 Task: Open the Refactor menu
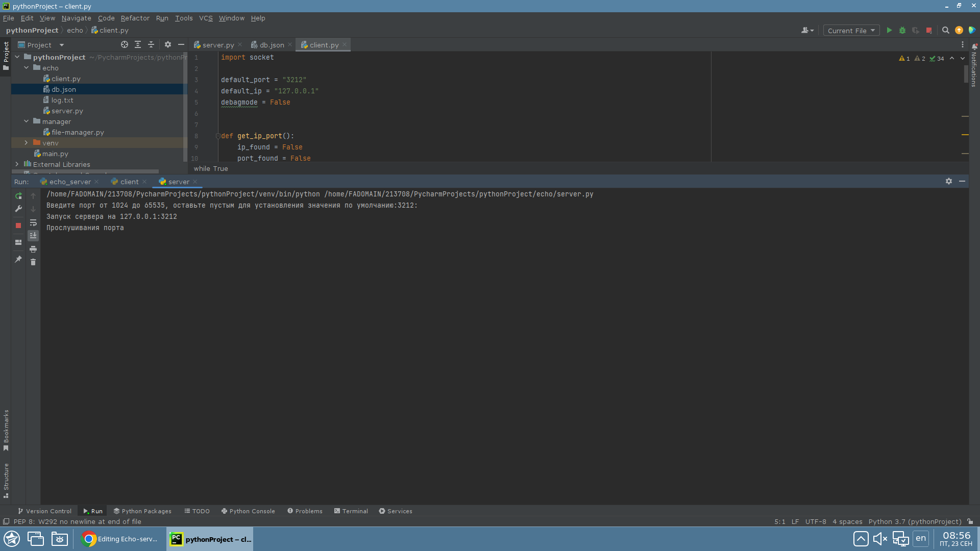pyautogui.click(x=135, y=18)
